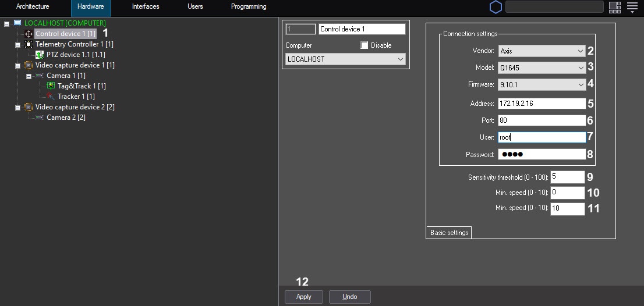Open the Programming tab
The width and height of the screenshot is (644, 306).
click(249, 6)
